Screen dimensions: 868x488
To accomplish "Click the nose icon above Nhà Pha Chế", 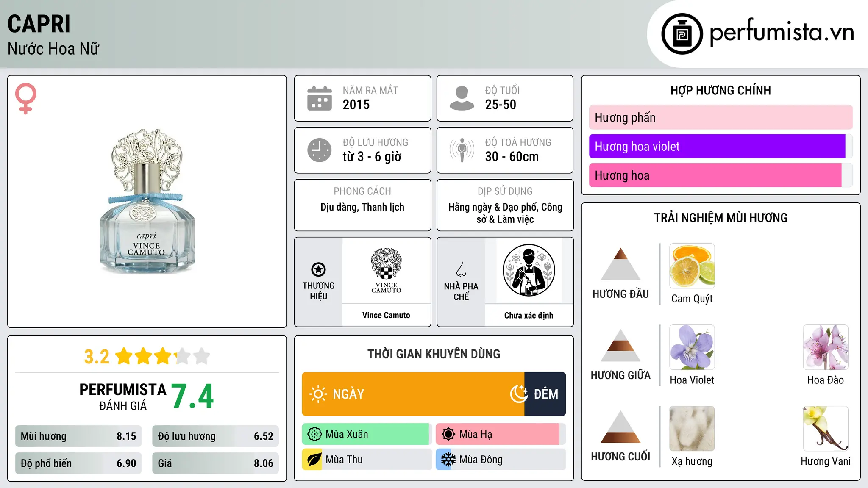I will tap(461, 269).
